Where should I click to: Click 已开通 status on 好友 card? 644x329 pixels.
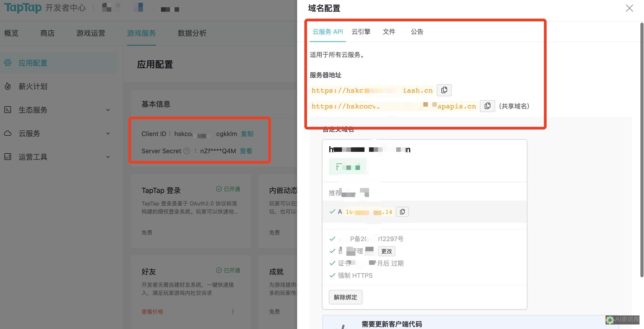(x=228, y=270)
